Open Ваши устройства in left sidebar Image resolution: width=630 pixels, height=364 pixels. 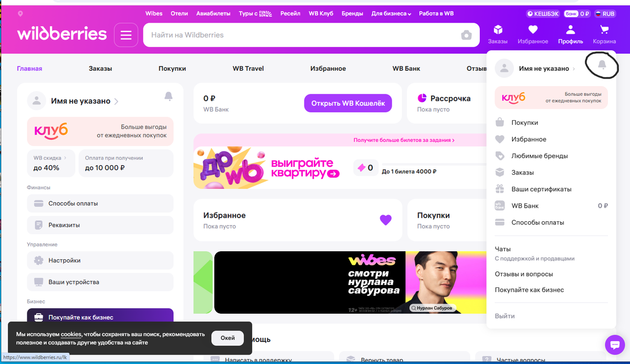100,282
